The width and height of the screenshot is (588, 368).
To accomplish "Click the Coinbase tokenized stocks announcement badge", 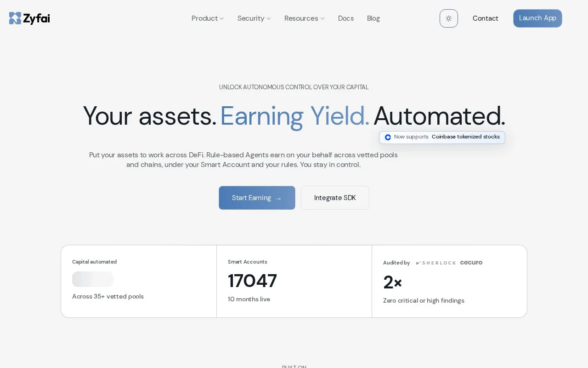I will pyautogui.click(x=442, y=137).
